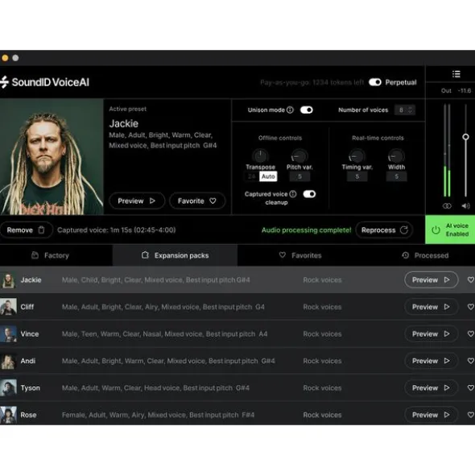The height and width of the screenshot is (476, 475).
Task: Open Captured voice cleanup info icon
Action: click(293, 194)
